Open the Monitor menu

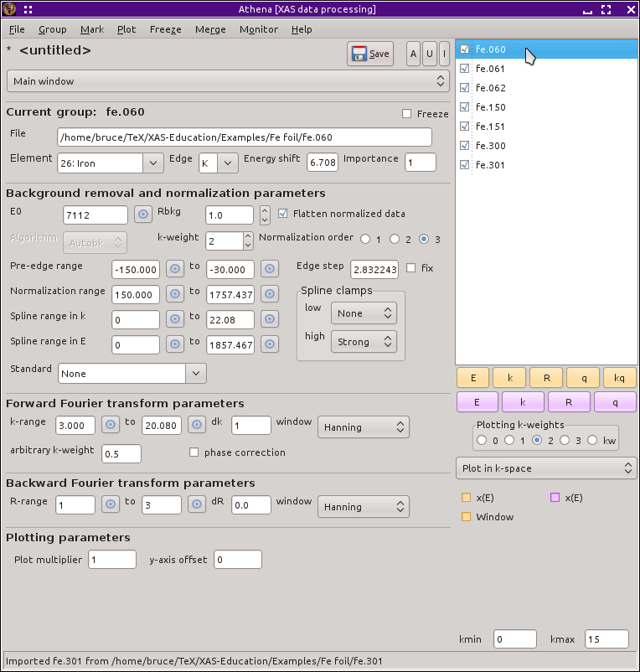pos(259,29)
